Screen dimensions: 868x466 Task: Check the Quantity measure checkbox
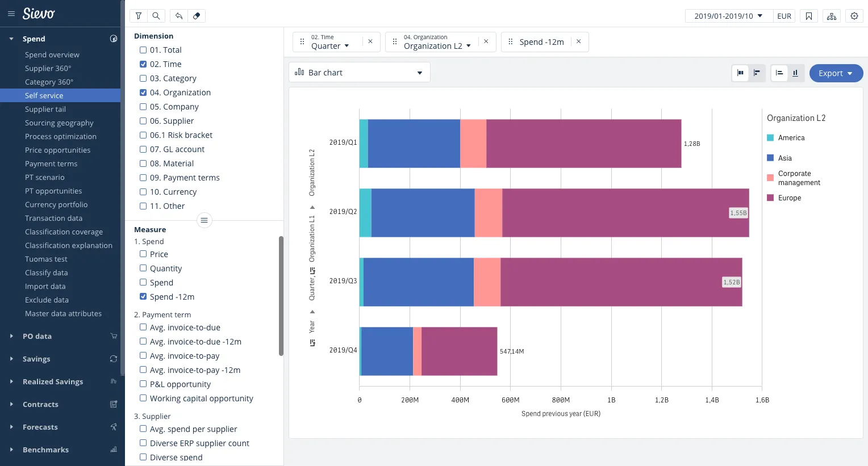[x=143, y=268]
